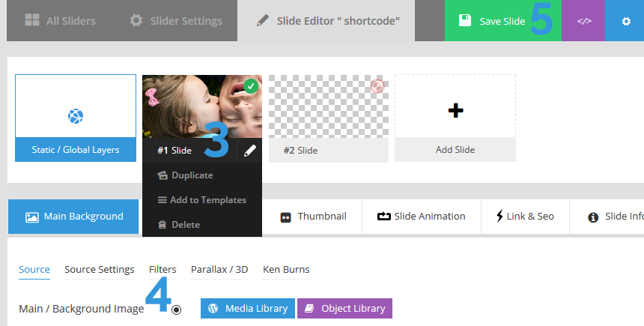Open the Ken Burns sub-tab
Screen dimensions: 644x326
[286, 270]
